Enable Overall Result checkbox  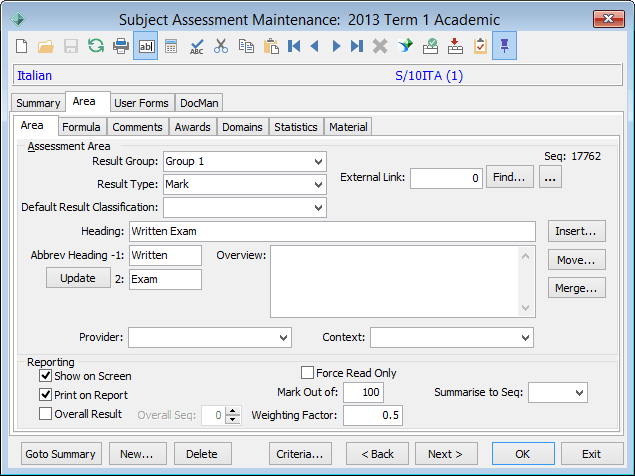45,414
